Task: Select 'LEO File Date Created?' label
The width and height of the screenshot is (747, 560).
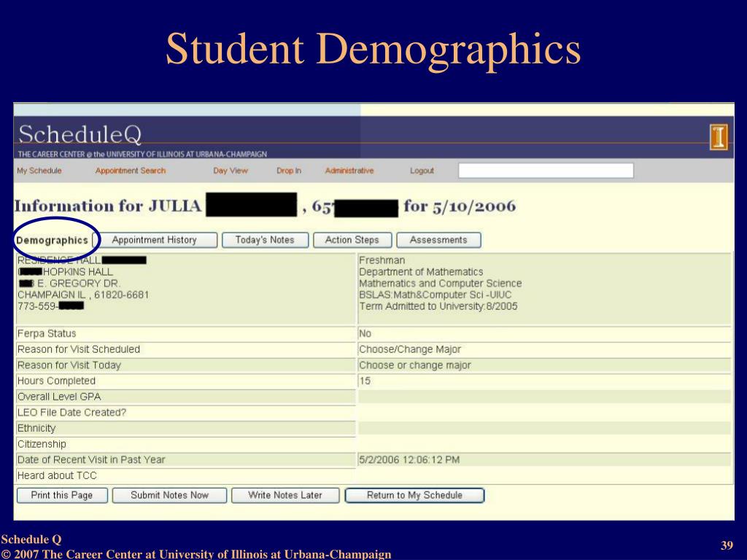Action: click(x=71, y=413)
